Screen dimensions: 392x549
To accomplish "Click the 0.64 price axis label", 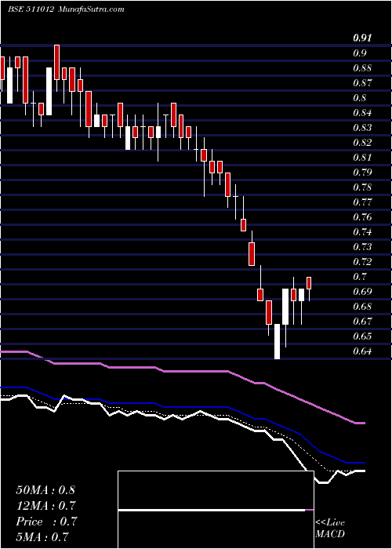I will coord(362,351).
